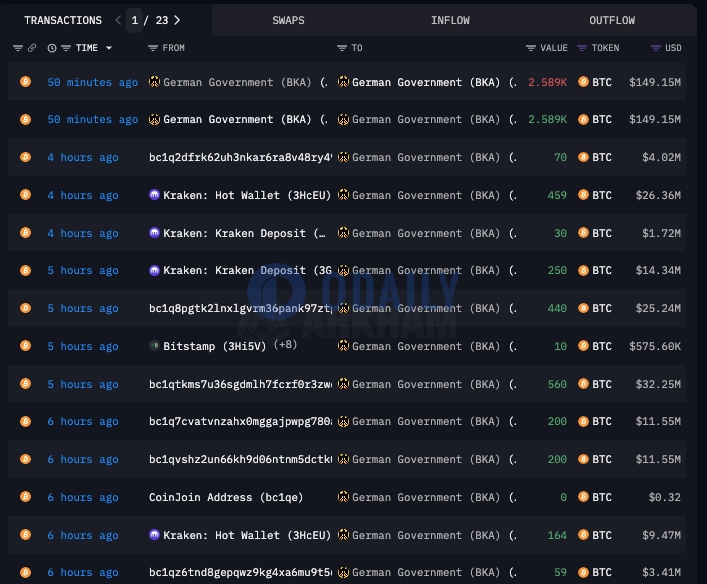Click the 6 hours ago time in 59 BTC row
Screen dimensions: 707x584
(x=83, y=573)
